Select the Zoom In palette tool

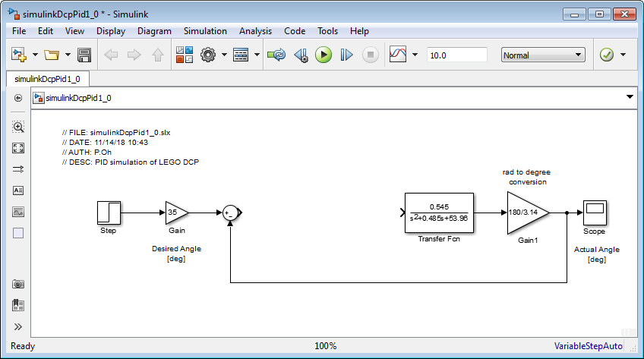[18, 127]
